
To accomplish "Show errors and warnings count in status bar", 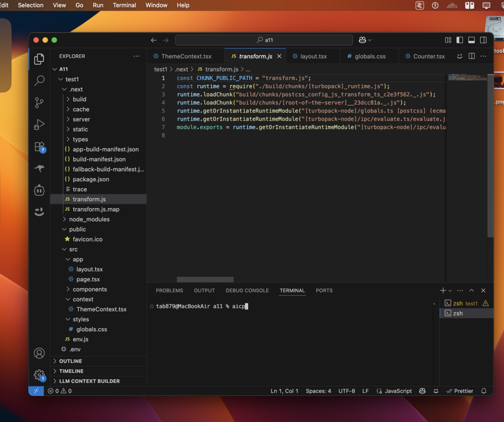I will (x=60, y=391).
